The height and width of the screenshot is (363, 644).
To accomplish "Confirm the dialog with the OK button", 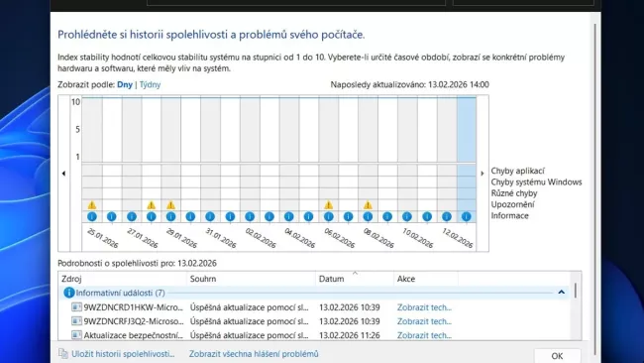I will pyautogui.click(x=558, y=356).
